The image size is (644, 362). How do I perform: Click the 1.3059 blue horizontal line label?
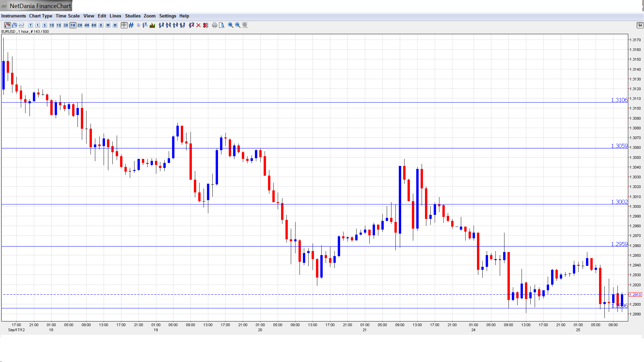click(x=619, y=146)
